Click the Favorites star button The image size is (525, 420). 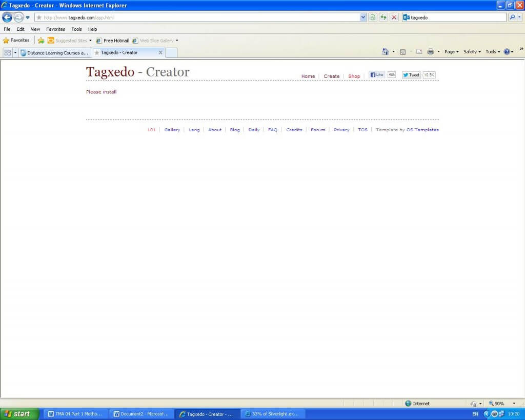pos(16,40)
